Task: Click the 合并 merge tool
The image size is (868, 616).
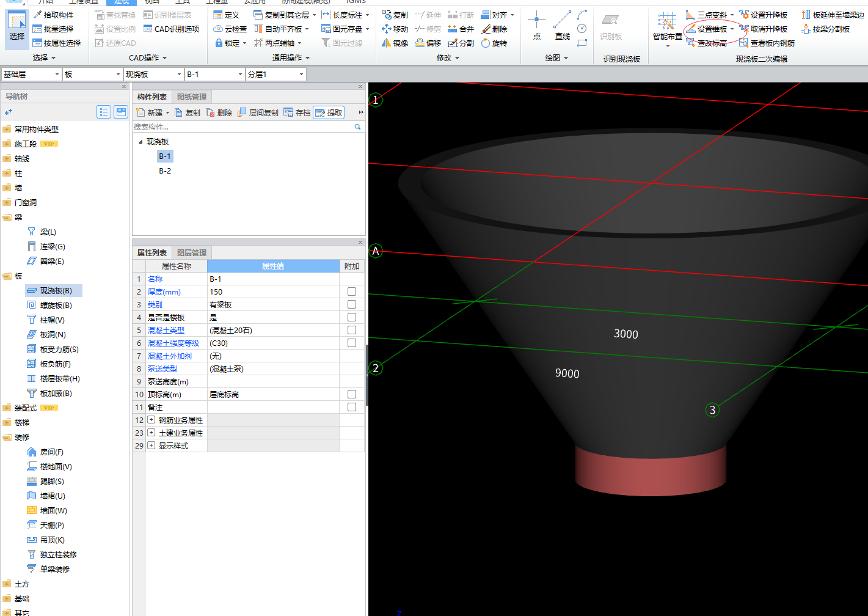Action: (x=461, y=29)
